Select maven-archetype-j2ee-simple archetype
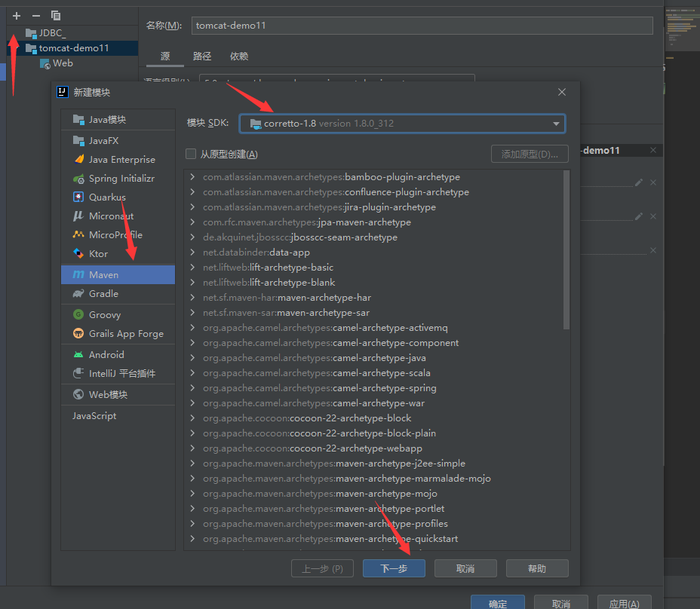Screen dimensions: 700x609 point(334,464)
